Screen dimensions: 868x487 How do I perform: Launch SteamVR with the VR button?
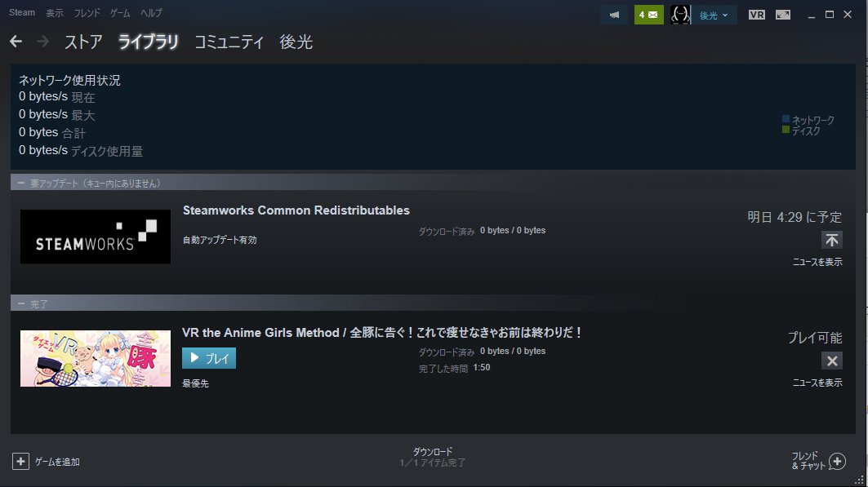[756, 15]
